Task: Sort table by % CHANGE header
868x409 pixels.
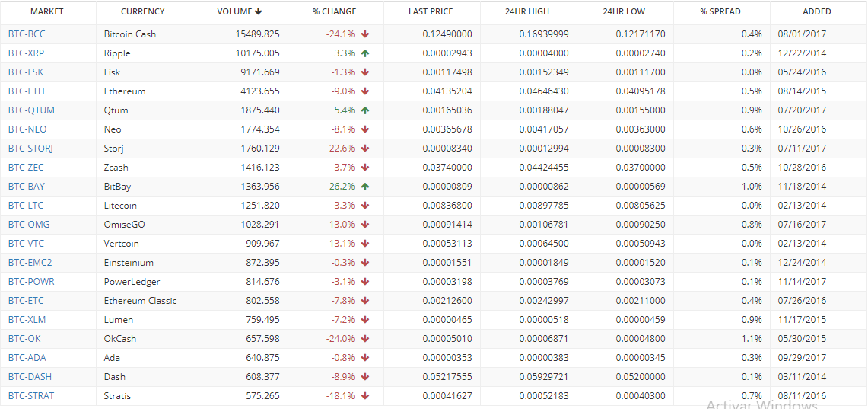Action: pos(335,11)
